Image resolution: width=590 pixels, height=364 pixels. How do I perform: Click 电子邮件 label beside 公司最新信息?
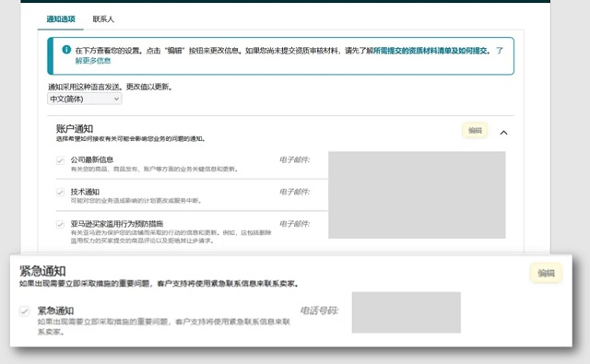[294, 159]
